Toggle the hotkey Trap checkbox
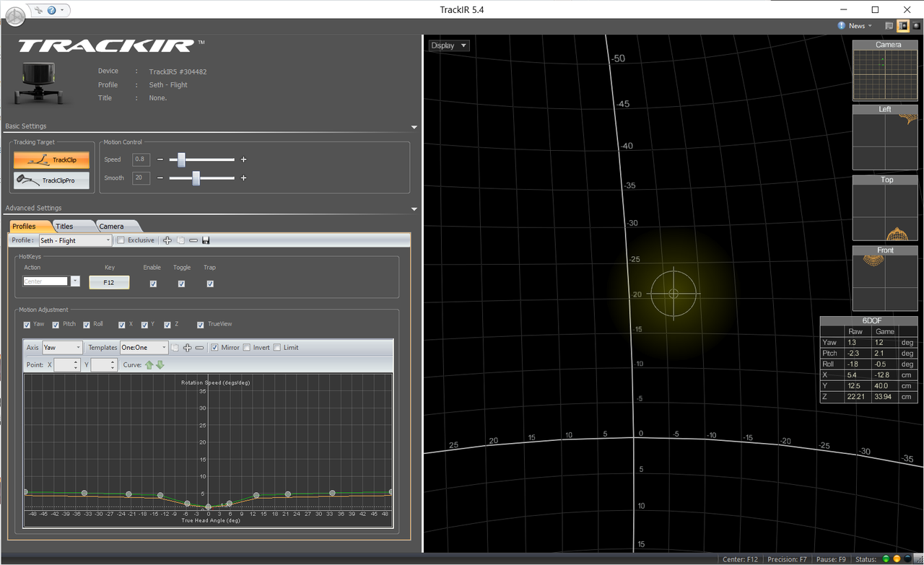Screen dimensions: 924x565 (x=210, y=284)
